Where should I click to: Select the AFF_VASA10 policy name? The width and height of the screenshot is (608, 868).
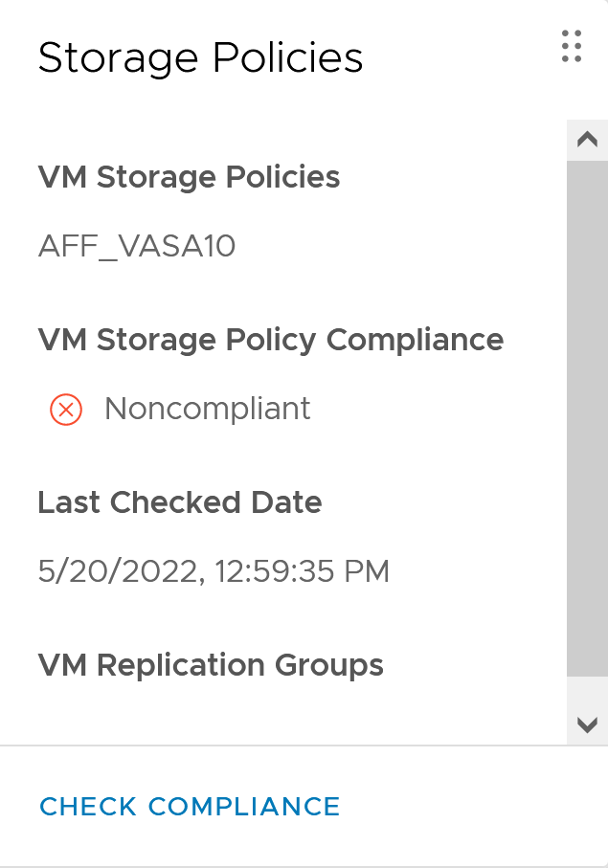click(137, 247)
